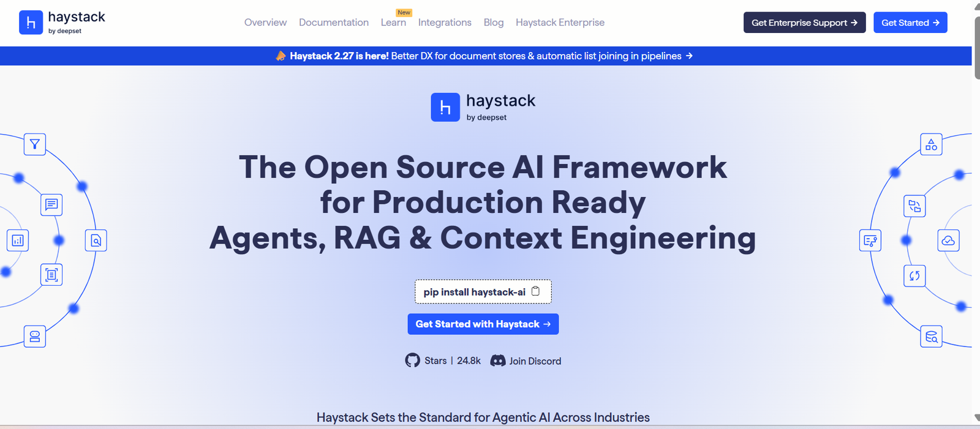Open the Overview menu item
980x429 pixels.
click(x=265, y=23)
